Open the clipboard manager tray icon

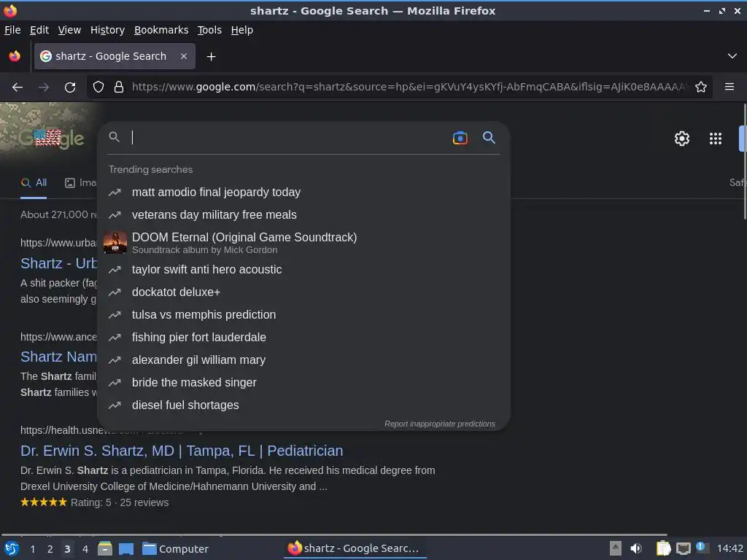[x=663, y=548]
